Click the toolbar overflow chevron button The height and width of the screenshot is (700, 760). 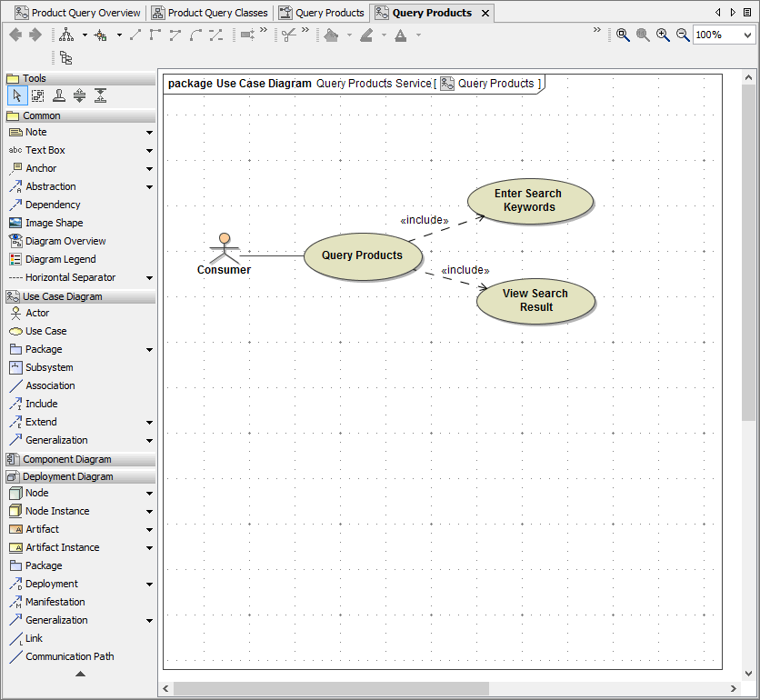click(x=596, y=30)
